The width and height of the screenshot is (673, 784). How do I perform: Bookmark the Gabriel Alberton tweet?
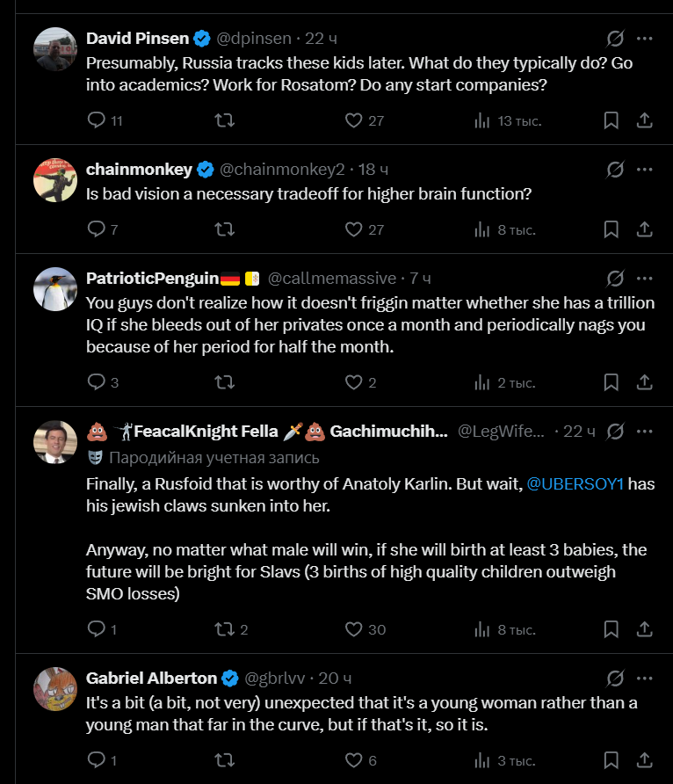(611, 760)
